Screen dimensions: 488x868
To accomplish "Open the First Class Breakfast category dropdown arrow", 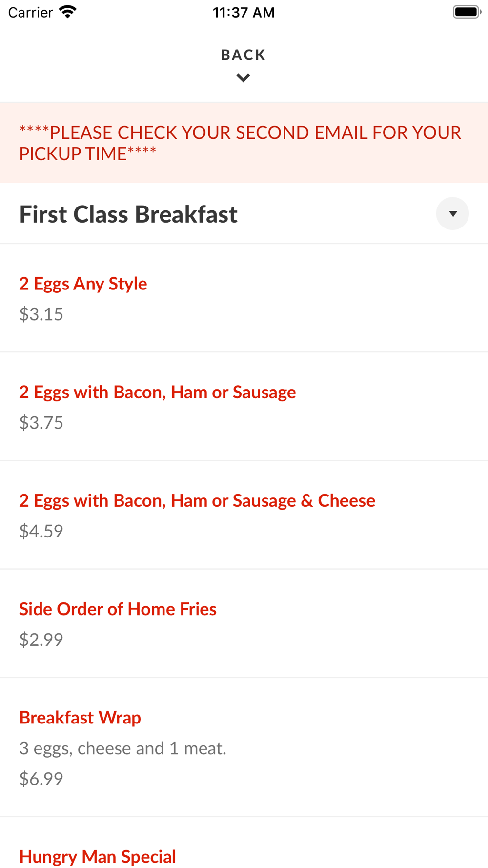I will [452, 214].
